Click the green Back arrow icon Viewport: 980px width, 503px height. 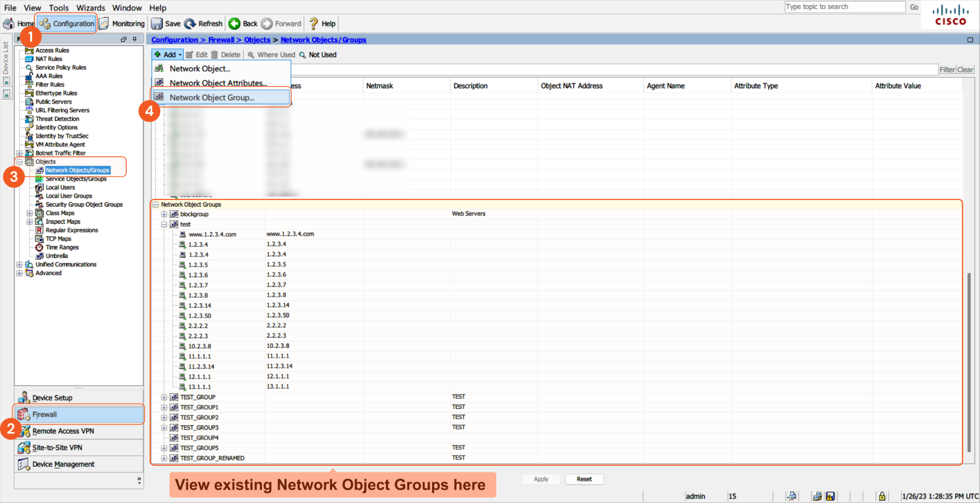pos(234,23)
